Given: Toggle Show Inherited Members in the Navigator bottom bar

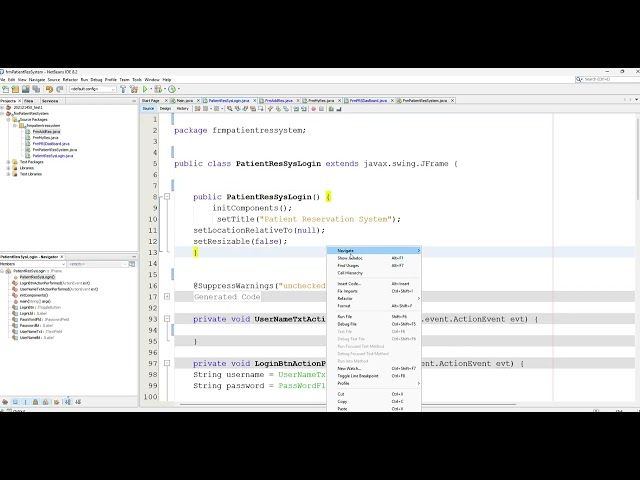Looking at the screenshot, I should tap(5, 402).
